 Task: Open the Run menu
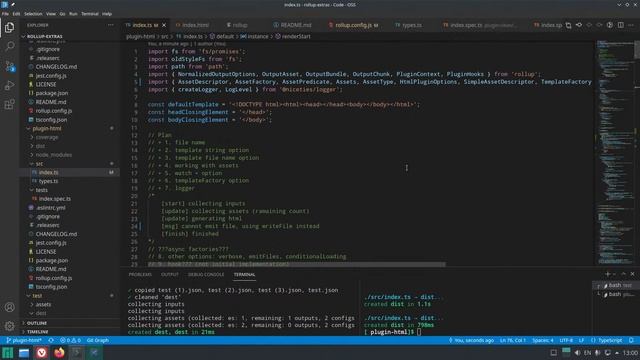tap(73, 13)
